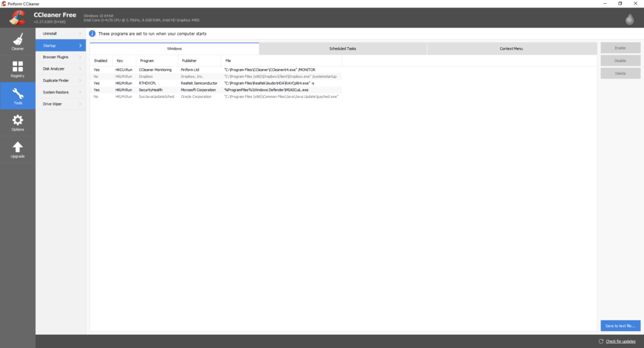This screenshot has height=348, width=644.
Task: Select the Tools wrench icon
Action: pos(18,94)
